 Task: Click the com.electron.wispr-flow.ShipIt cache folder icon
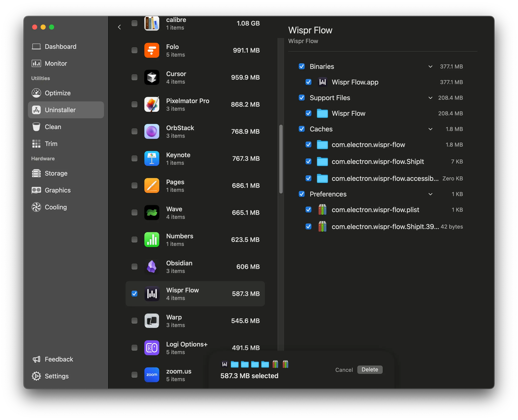[x=322, y=162]
